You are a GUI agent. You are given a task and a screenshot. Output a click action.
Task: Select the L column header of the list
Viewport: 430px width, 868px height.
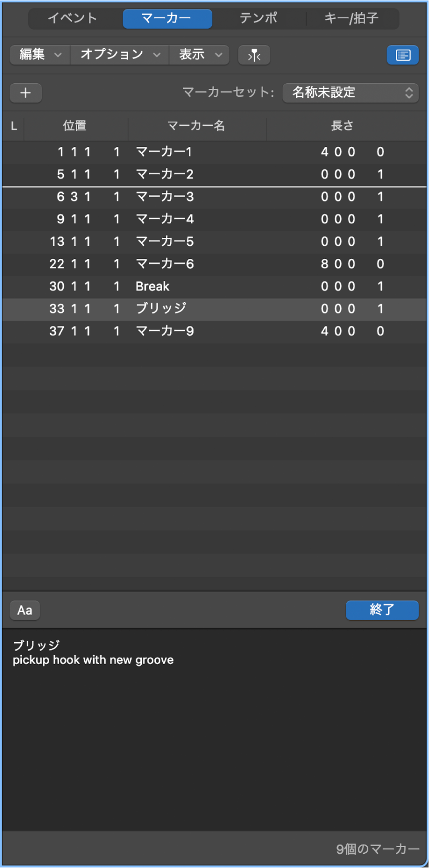(x=13, y=126)
